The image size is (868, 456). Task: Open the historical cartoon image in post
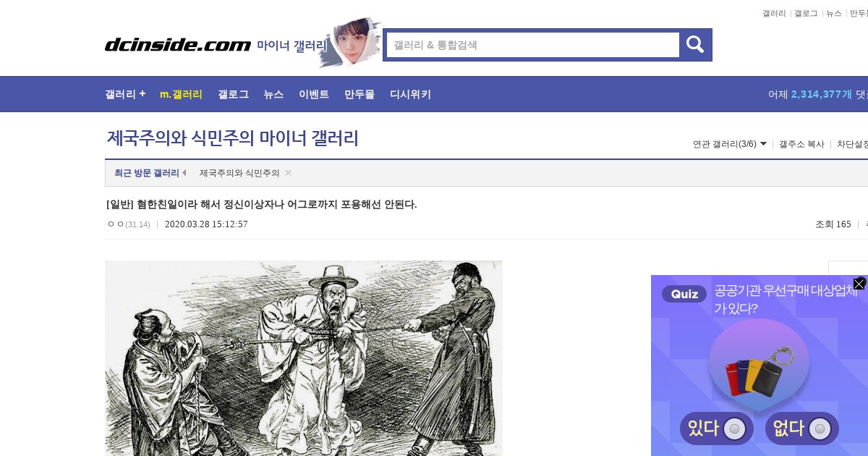pos(304,358)
